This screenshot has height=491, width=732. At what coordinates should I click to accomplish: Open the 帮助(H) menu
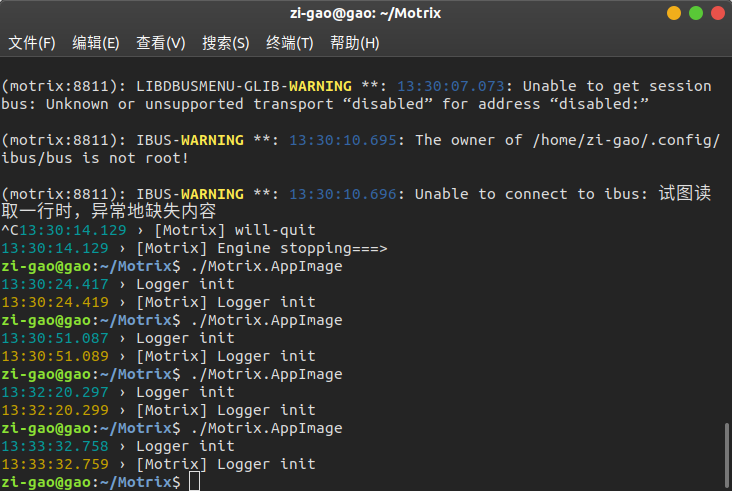[354, 43]
